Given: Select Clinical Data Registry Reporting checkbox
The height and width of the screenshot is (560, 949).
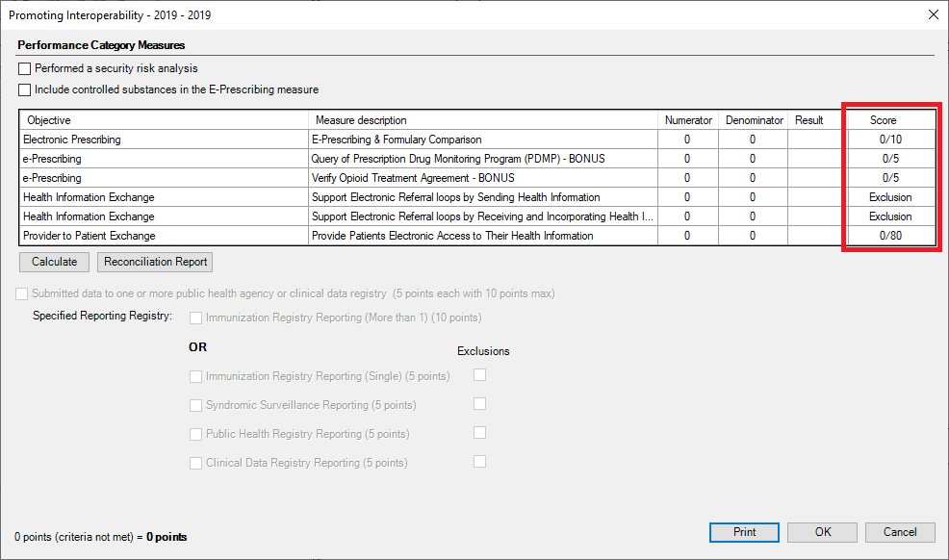Looking at the screenshot, I should pyautogui.click(x=195, y=463).
